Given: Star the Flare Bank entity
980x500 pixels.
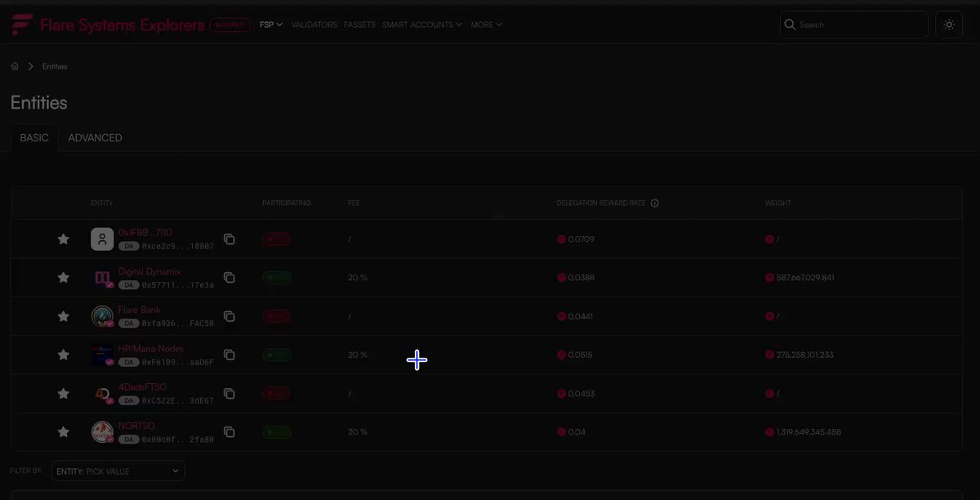Looking at the screenshot, I should coord(63,316).
